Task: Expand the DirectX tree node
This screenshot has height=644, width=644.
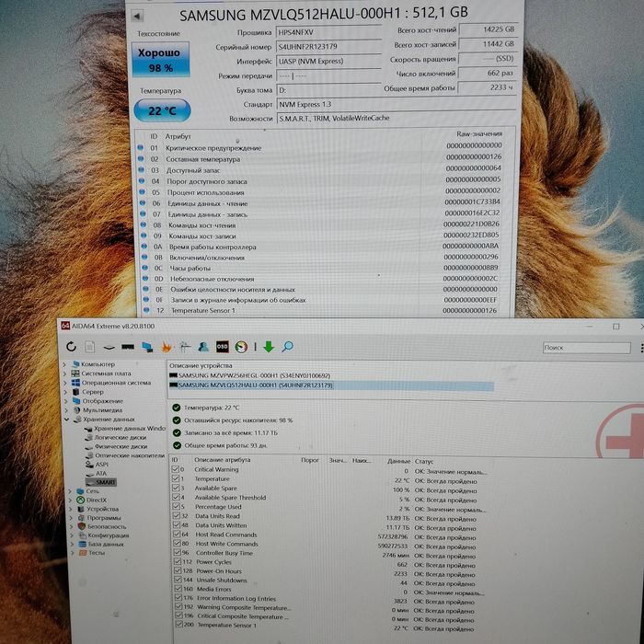Action: coord(71,500)
